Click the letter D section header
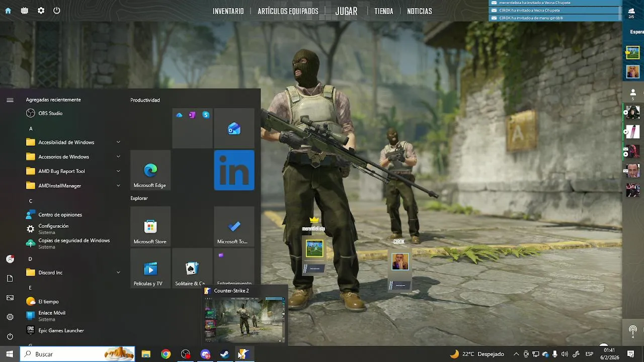The width and height of the screenshot is (644, 362). [30, 259]
